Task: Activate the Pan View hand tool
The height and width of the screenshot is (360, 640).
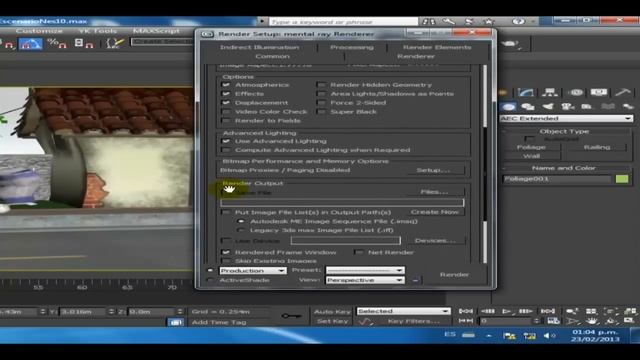Action: tap(592, 321)
